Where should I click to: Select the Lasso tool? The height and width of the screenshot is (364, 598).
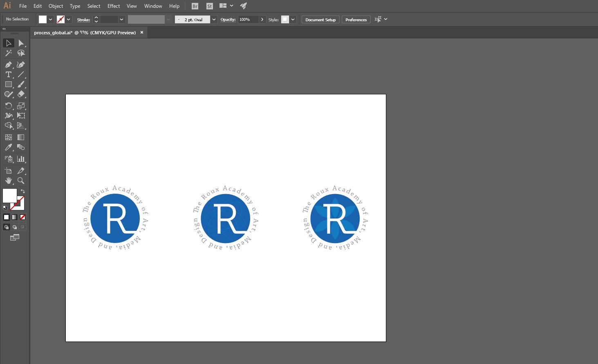pos(21,53)
